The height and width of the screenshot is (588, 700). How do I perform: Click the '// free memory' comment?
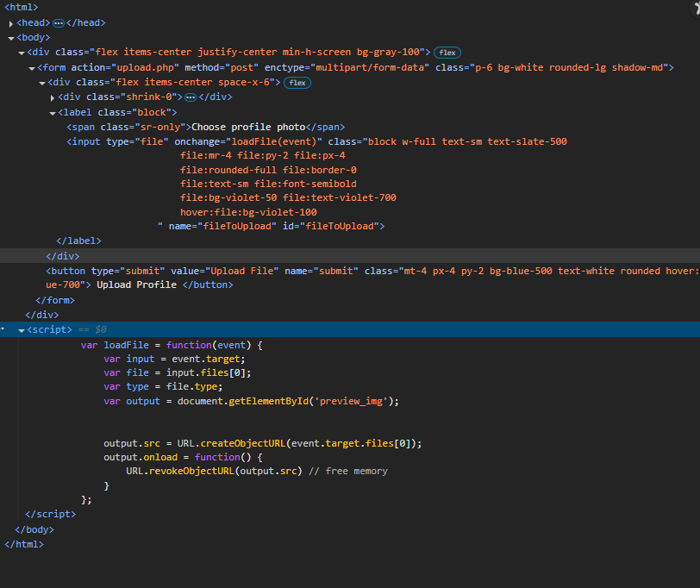(x=348, y=471)
